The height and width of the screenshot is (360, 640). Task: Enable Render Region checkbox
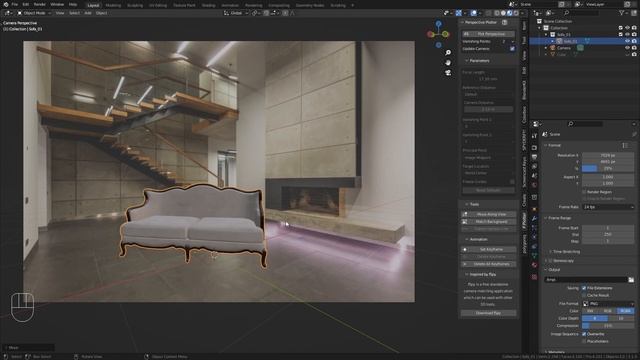click(584, 191)
